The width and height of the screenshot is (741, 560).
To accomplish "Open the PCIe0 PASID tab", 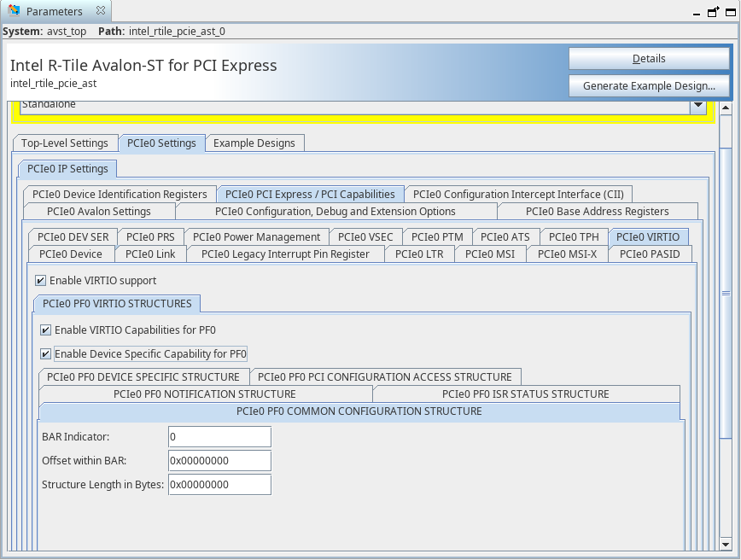I will tap(650, 254).
